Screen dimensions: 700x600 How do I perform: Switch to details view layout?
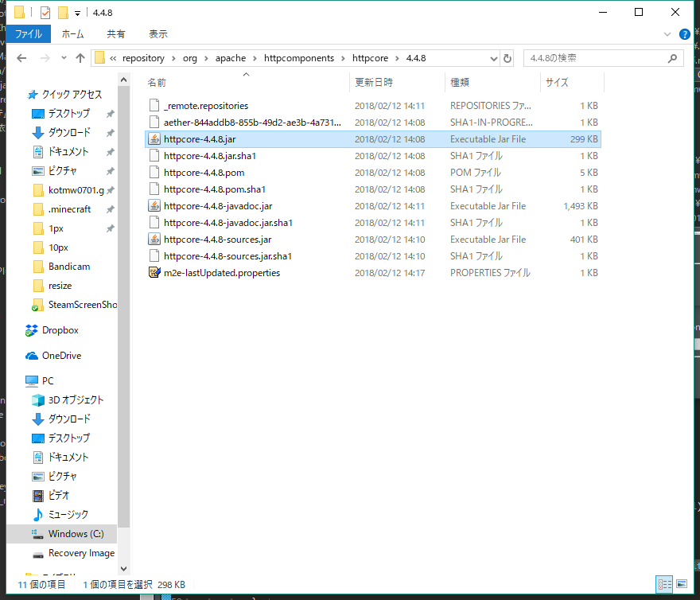(x=664, y=584)
